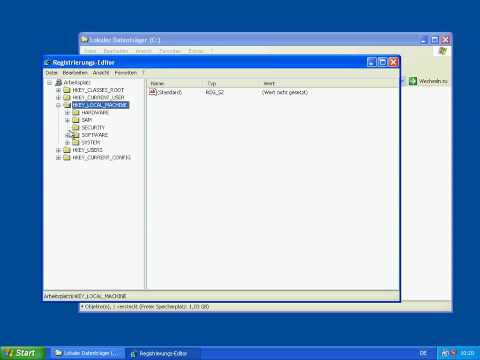This screenshot has height=360, width=480.
Task: Open the Datei menu in Registrierungs-Editor
Action: tap(51, 73)
